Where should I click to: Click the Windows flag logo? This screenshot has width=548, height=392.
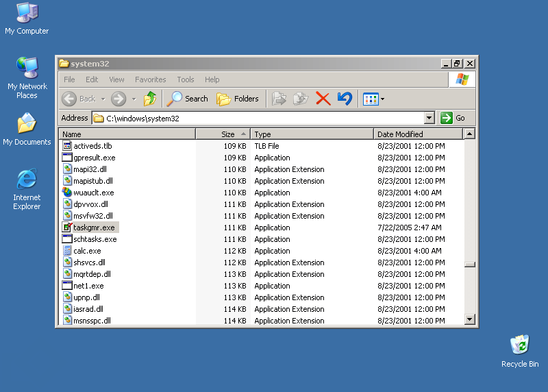pyautogui.click(x=462, y=79)
